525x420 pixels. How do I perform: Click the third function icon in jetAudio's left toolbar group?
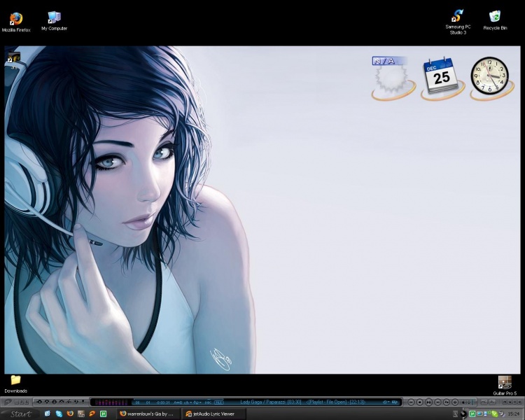(x=54, y=402)
